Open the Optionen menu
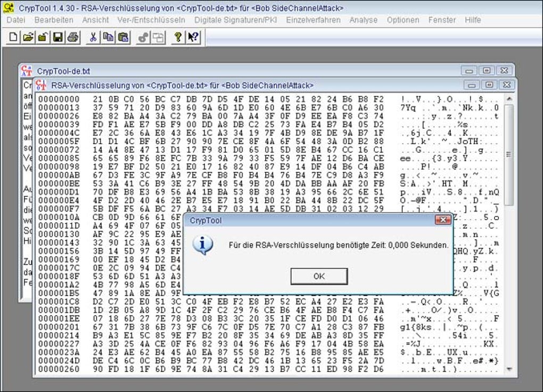Screen dimensions: 543x392 click(403, 20)
